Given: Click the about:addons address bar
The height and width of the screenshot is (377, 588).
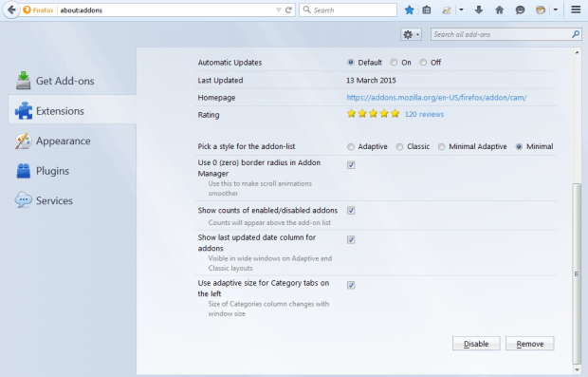Looking at the screenshot, I should point(165,10).
